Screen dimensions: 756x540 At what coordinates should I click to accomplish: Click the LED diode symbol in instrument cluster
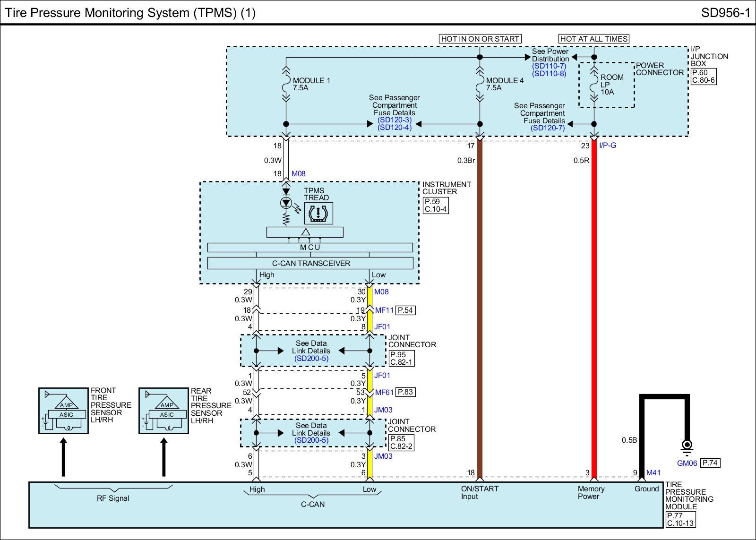285,203
